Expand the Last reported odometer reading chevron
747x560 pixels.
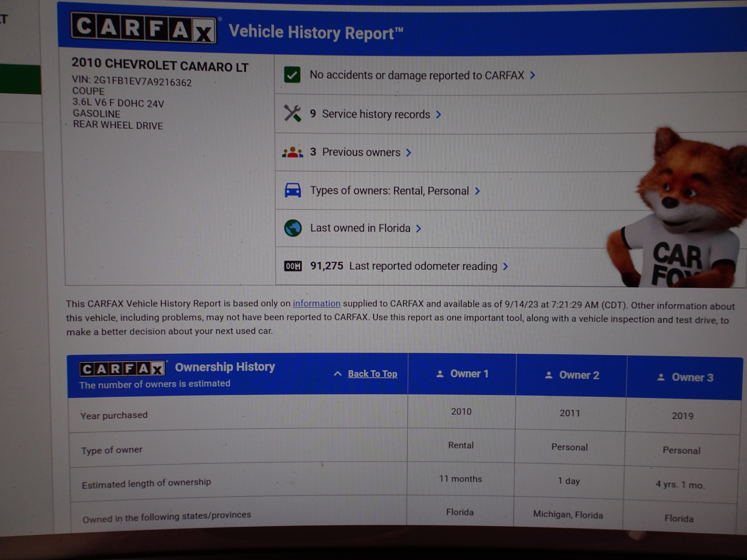pos(505,266)
